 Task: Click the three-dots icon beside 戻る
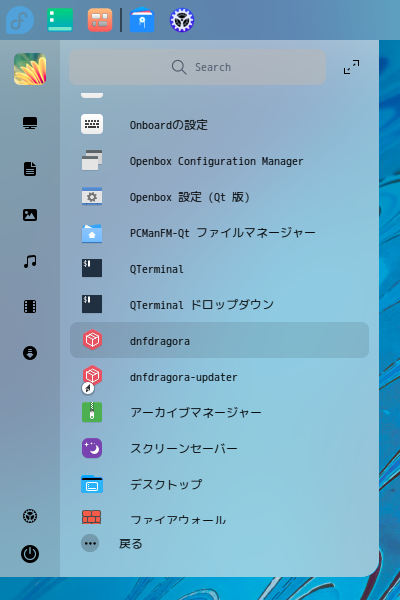coord(90,543)
